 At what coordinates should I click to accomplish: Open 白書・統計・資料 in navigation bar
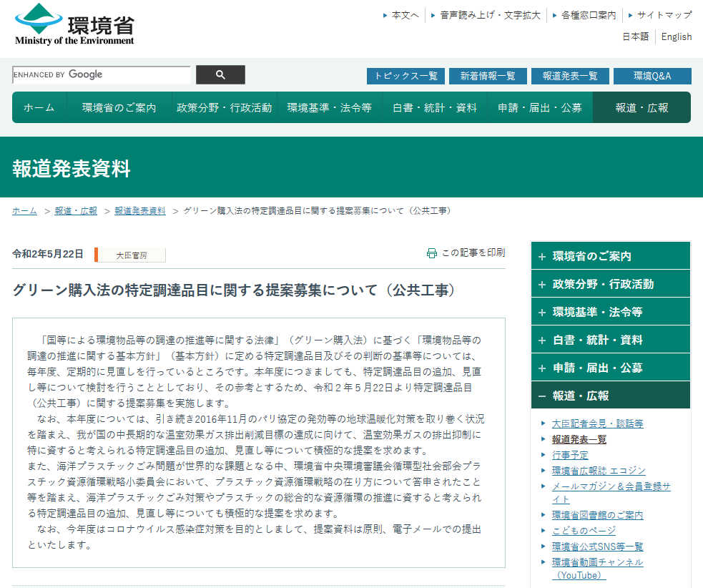(434, 107)
